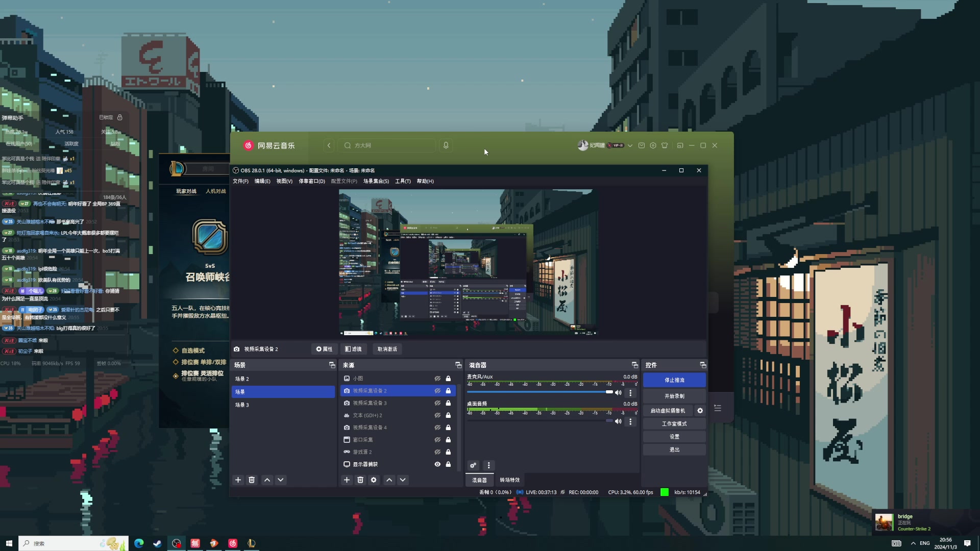Pop out the Audio Mixer dock panel
This screenshot has width=980, height=551.
[634, 365]
